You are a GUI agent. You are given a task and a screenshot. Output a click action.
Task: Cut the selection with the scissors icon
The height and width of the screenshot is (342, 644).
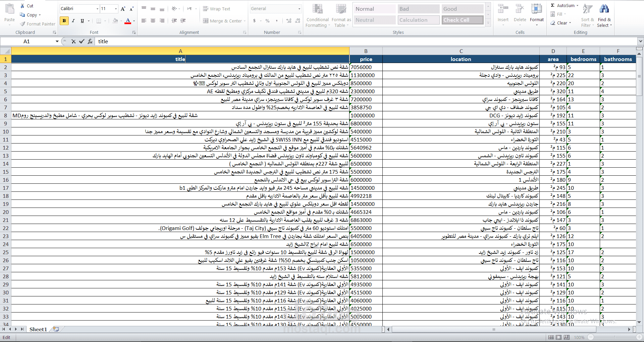tap(22, 6)
